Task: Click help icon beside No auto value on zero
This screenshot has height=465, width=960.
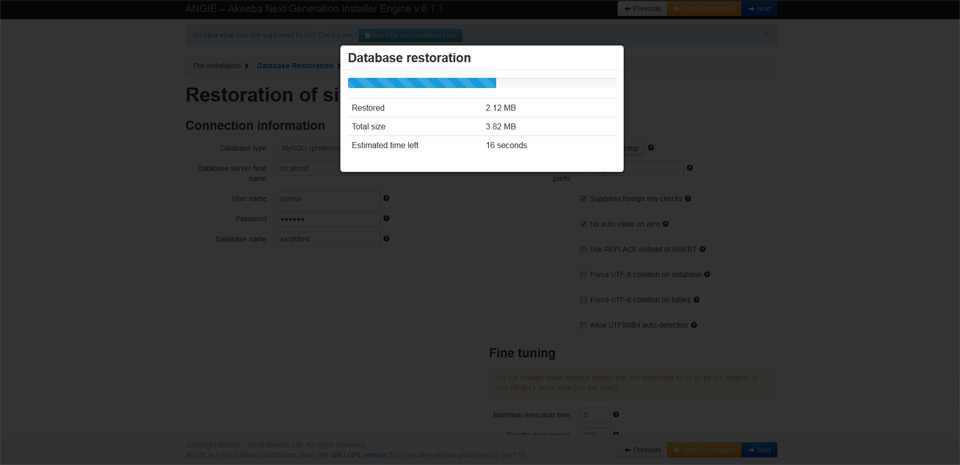Action: tap(666, 224)
